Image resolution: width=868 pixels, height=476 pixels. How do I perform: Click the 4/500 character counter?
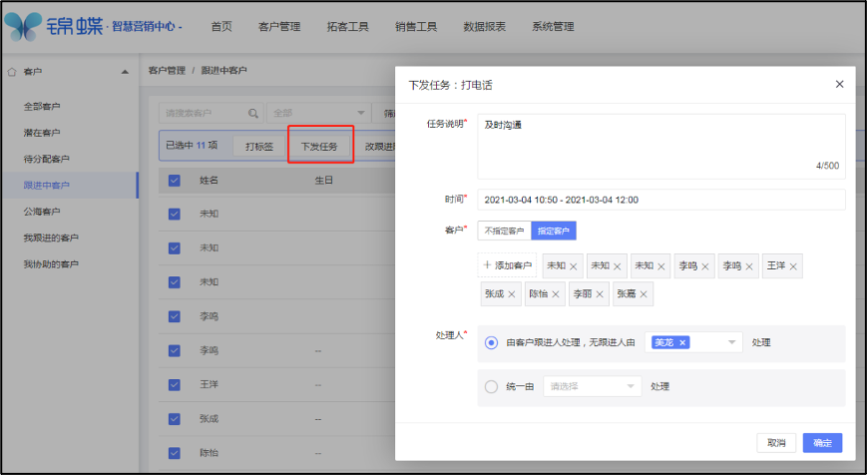[827, 166]
